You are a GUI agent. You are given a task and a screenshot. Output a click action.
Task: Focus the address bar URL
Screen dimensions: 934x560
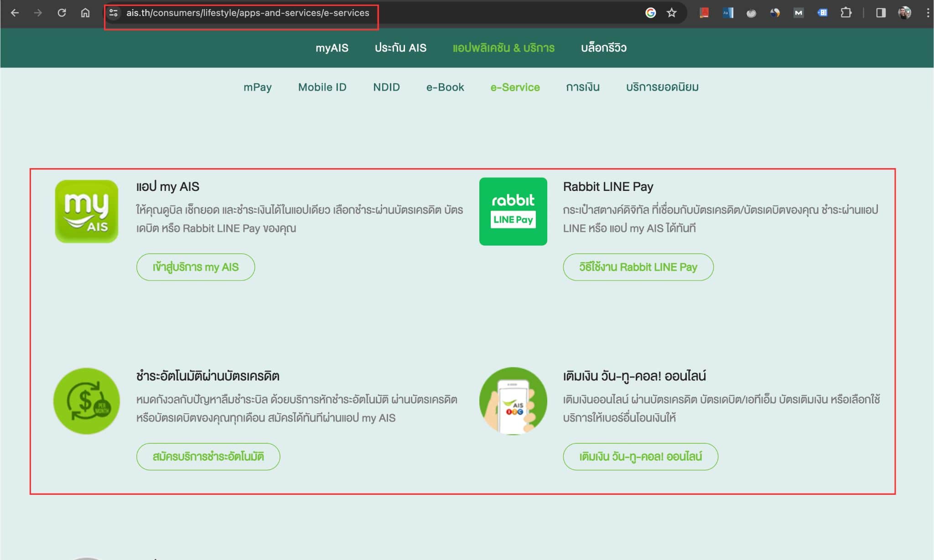pos(248,13)
